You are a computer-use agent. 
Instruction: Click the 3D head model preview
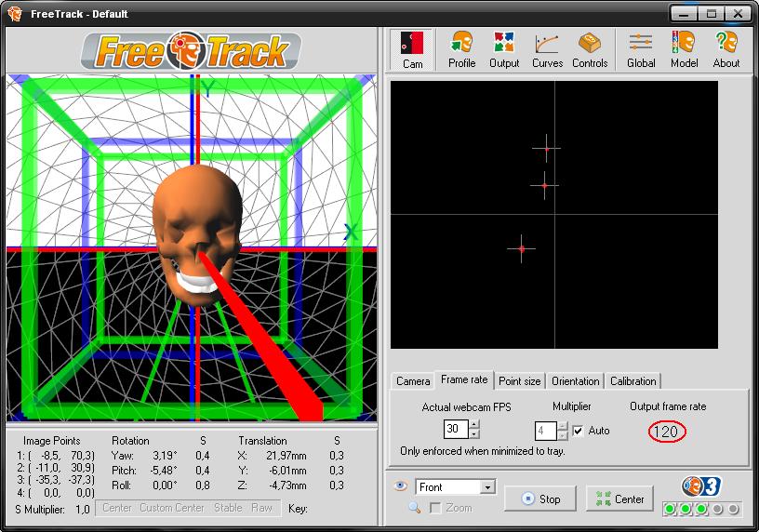pyautogui.click(x=192, y=247)
